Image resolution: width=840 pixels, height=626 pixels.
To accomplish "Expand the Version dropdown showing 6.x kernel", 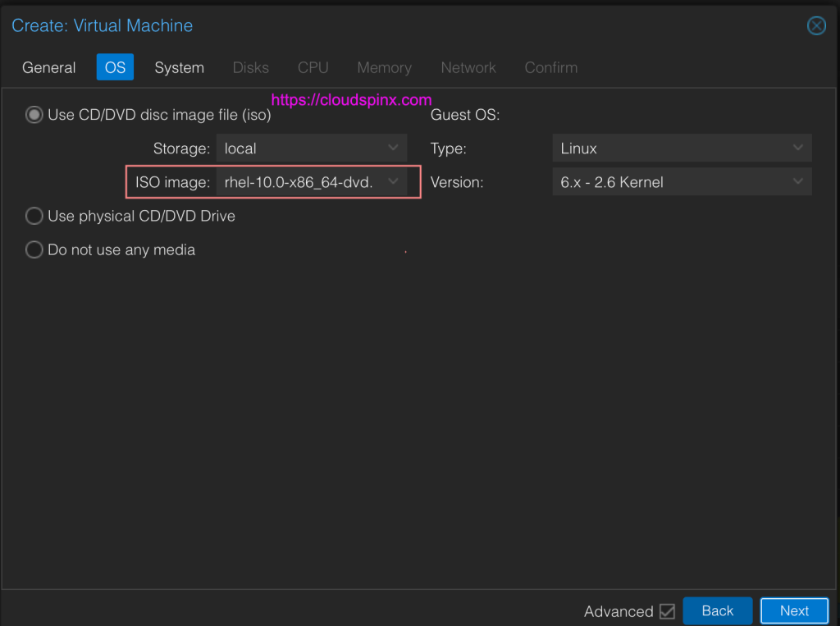I will (682, 181).
